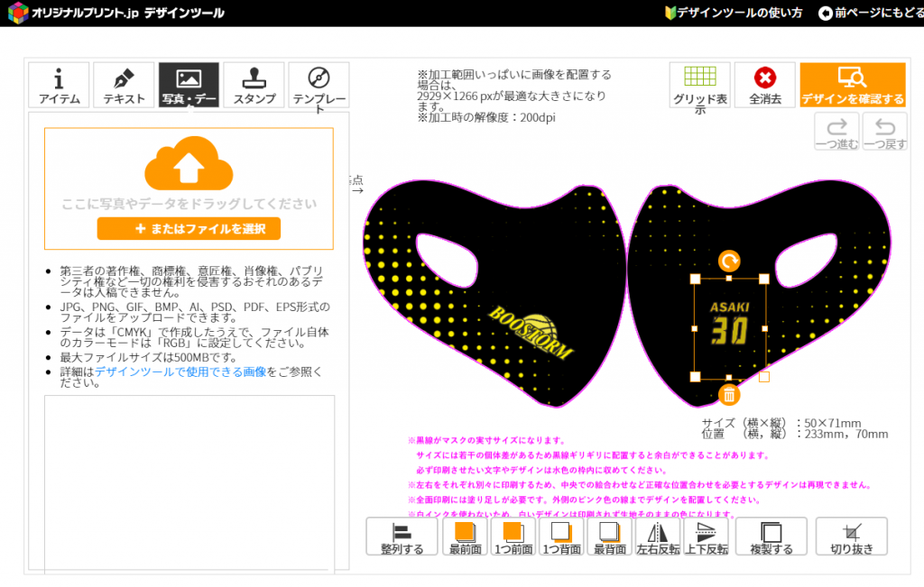Click 切り抜き crop button

pyautogui.click(x=852, y=537)
